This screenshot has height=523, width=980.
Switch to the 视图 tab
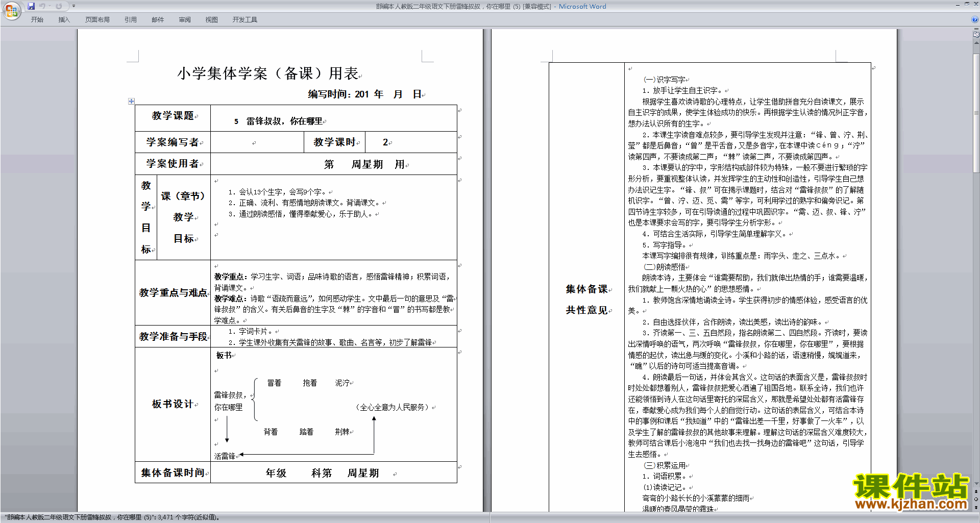(212, 20)
